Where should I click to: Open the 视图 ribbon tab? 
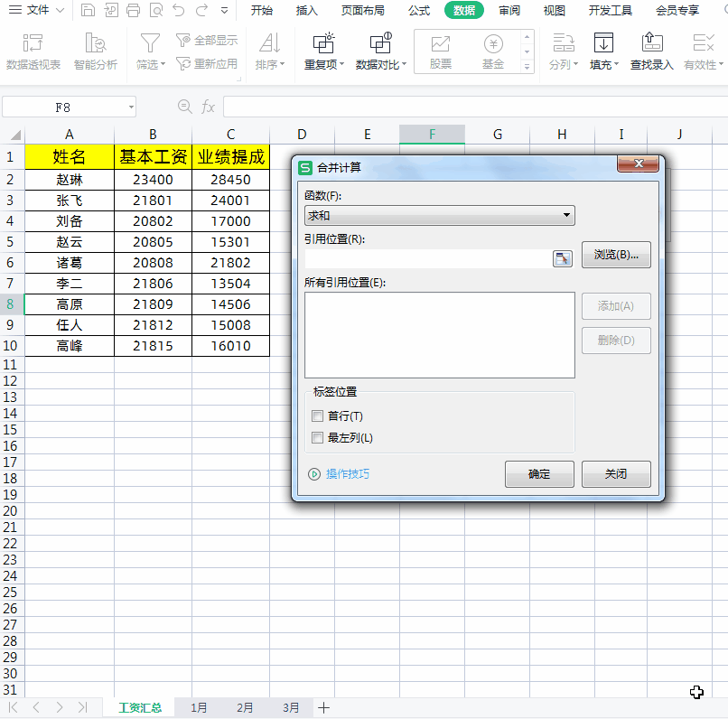coord(555,10)
